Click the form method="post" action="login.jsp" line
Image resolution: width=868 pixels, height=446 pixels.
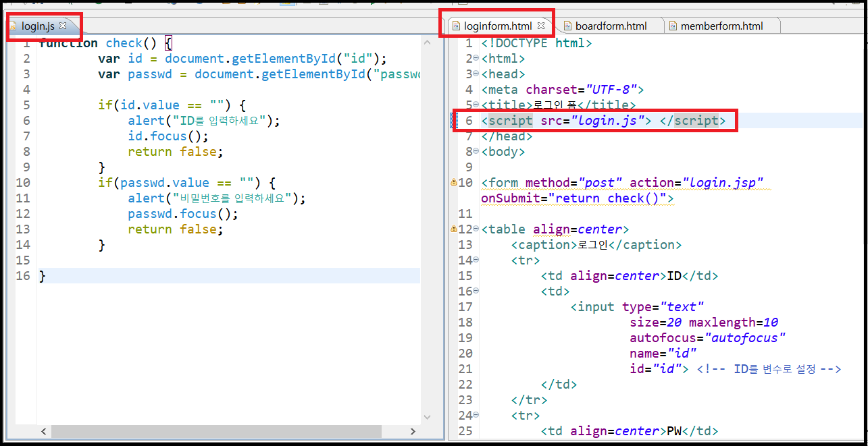point(622,183)
